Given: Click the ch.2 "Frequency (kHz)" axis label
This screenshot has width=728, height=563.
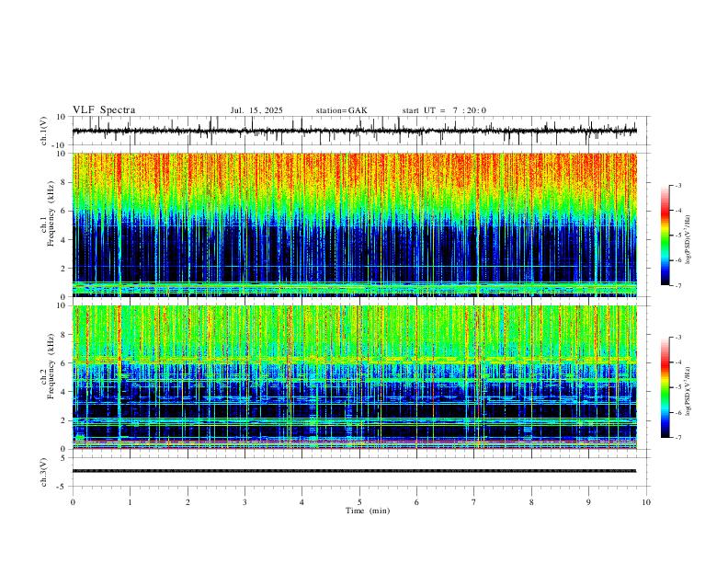Looking at the screenshot, I should click(51, 366).
